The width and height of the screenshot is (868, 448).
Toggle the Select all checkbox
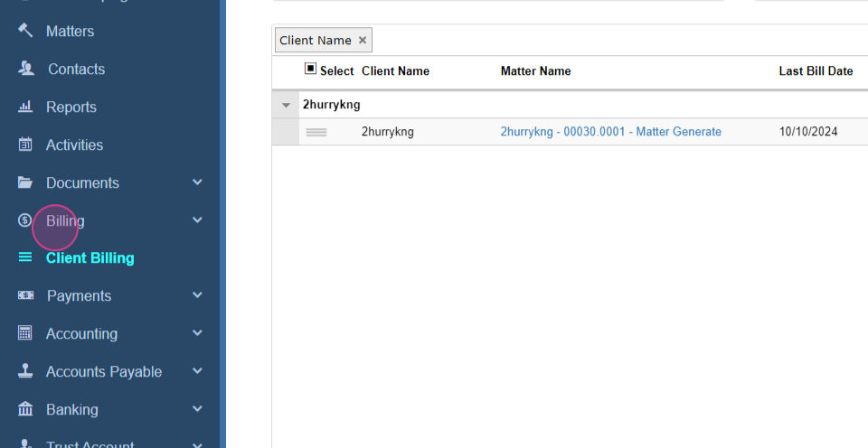click(310, 70)
